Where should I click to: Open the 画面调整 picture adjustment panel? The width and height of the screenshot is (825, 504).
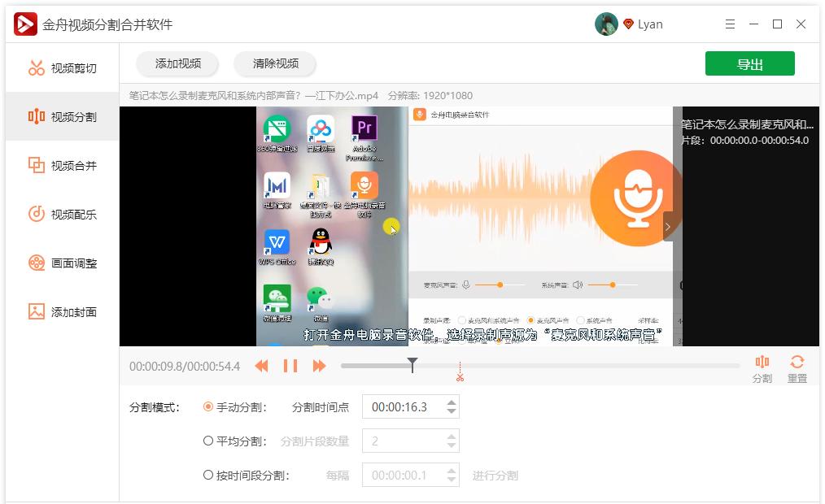point(59,263)
